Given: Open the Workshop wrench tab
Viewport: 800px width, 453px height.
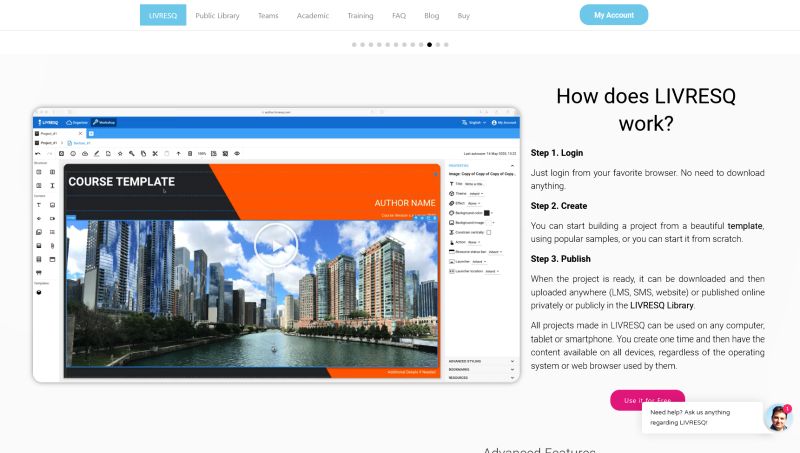Looking at the screenshot, I should pyautogui.click(x=104, y=122).
